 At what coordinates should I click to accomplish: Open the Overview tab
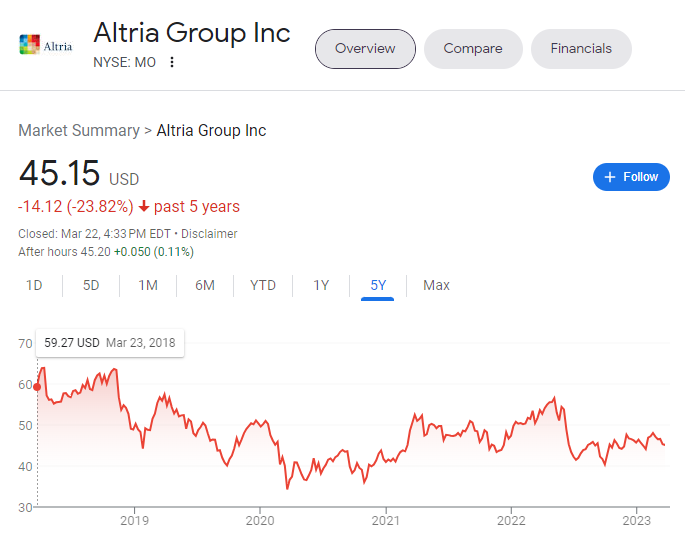tap(365, 48)
